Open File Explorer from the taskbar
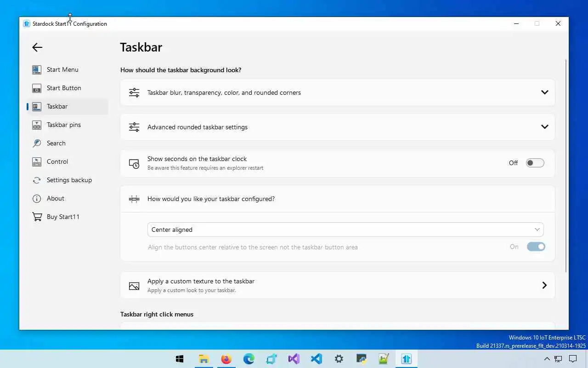 (x=204, y=359)
